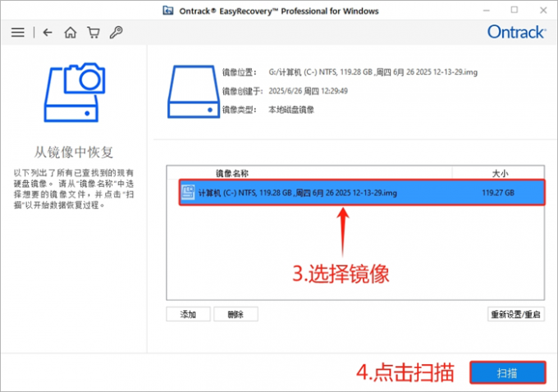Click the 从镜像中恢复 heading

click(74, 152)
